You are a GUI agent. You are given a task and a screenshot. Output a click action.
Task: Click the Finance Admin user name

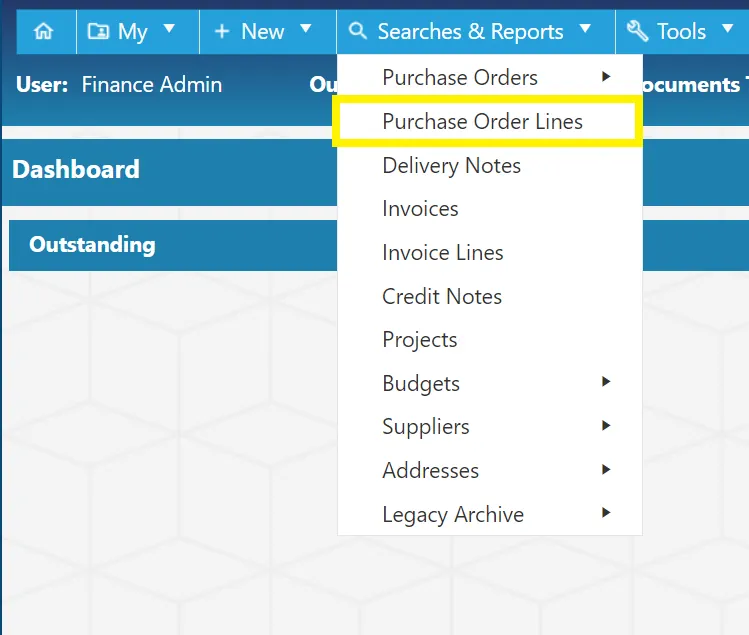152,85
